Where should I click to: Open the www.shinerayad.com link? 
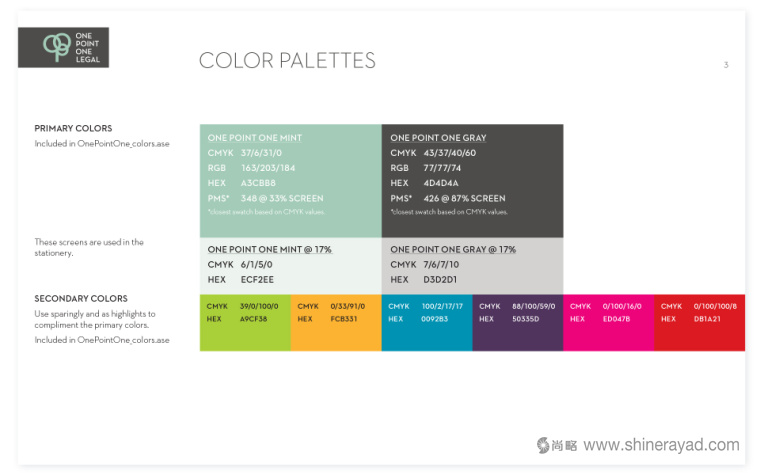661,446
